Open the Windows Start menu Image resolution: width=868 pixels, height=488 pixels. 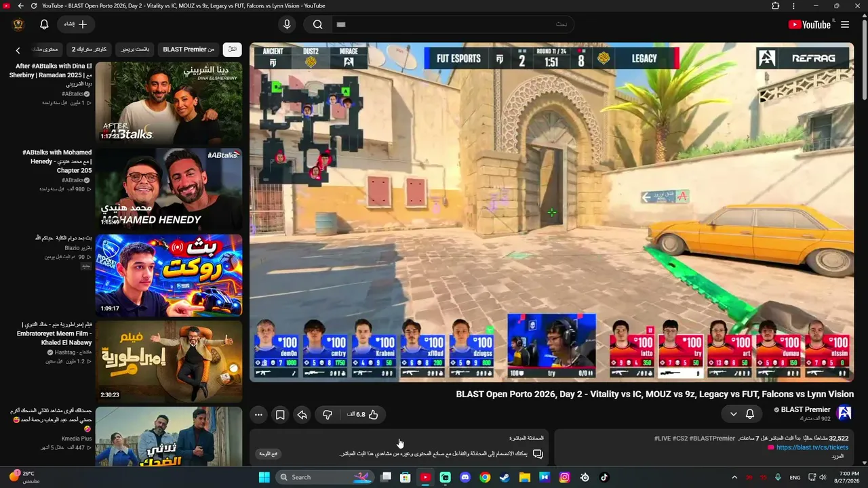(x=264, y=477)
